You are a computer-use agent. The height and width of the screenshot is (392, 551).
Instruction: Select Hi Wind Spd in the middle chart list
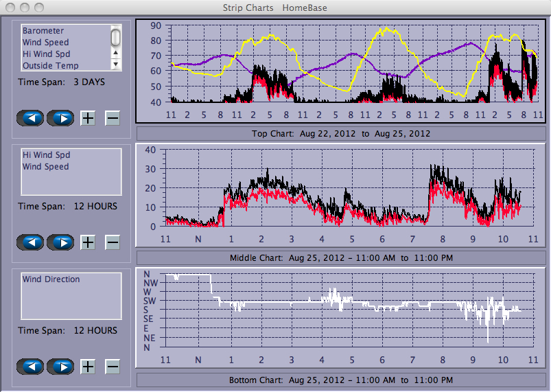pyautogui.click(x=45, y=155)
